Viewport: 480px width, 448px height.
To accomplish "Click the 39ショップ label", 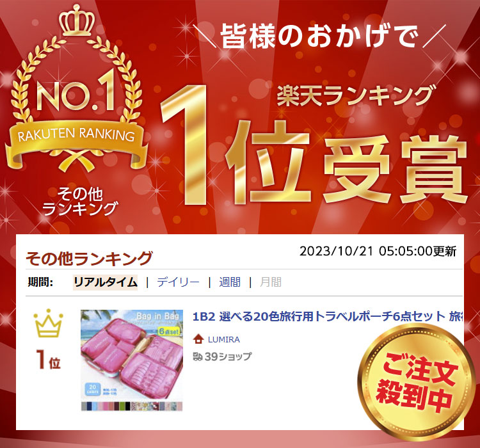I will (x=228, y=356).
